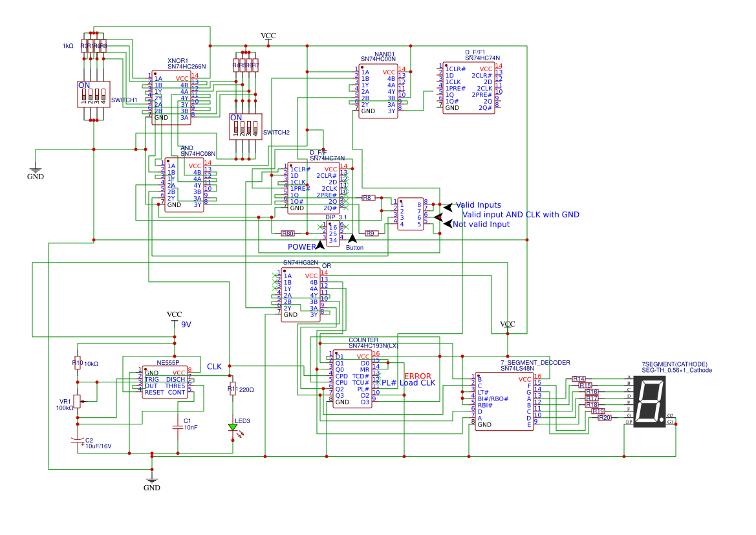The height and width of the screenshot is (535, 756).
Task: Select the R11 220Ω resistor
Action: click(x=233, y=389)
